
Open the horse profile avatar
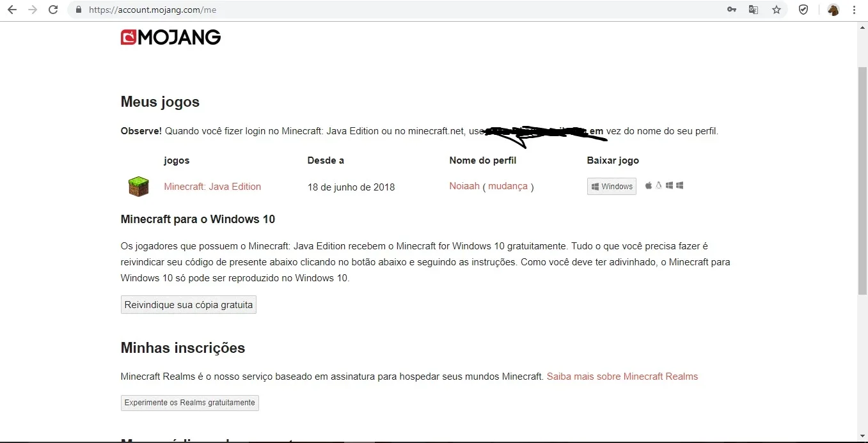(x=833, y=10)
